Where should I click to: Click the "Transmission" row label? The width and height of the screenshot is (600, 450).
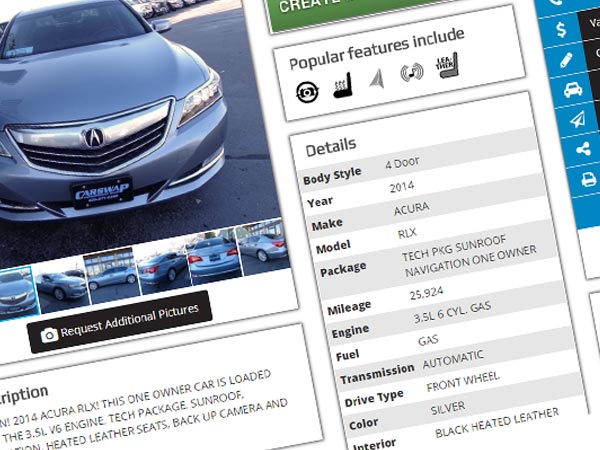pos(377,374)
